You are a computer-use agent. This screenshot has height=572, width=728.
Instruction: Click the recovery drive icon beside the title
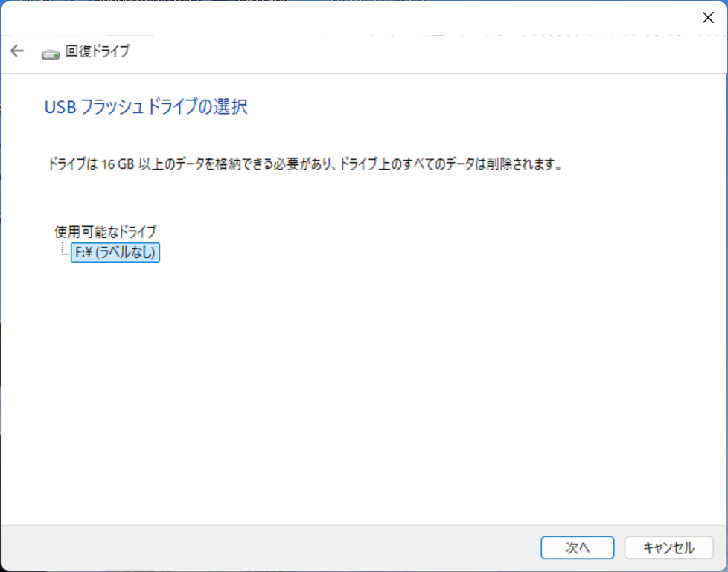[51, 53]
